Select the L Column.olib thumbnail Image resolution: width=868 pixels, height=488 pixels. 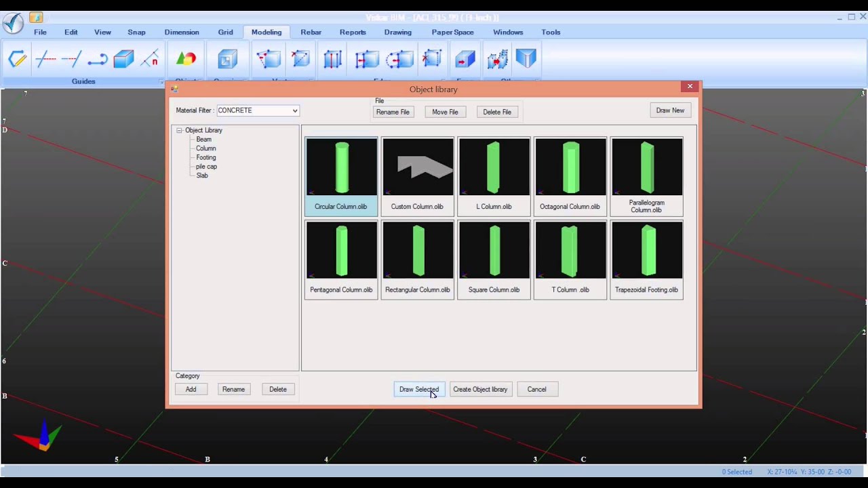click(494, 176)
